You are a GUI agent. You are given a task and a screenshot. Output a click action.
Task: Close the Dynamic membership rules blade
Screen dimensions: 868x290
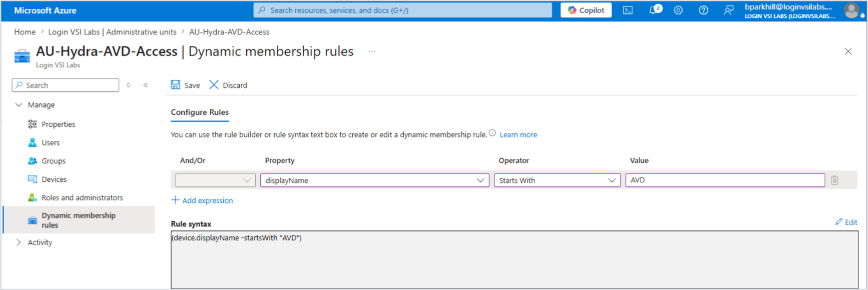pos(848,51)
